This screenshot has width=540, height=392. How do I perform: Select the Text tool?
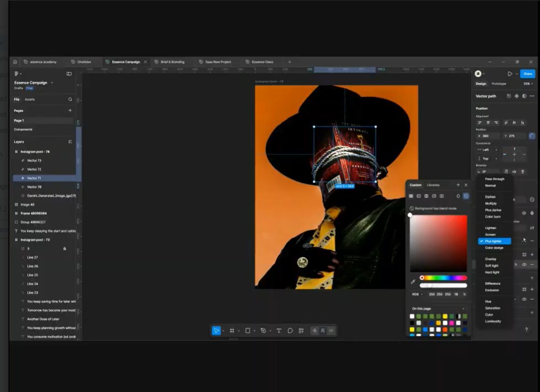point(279,331)
